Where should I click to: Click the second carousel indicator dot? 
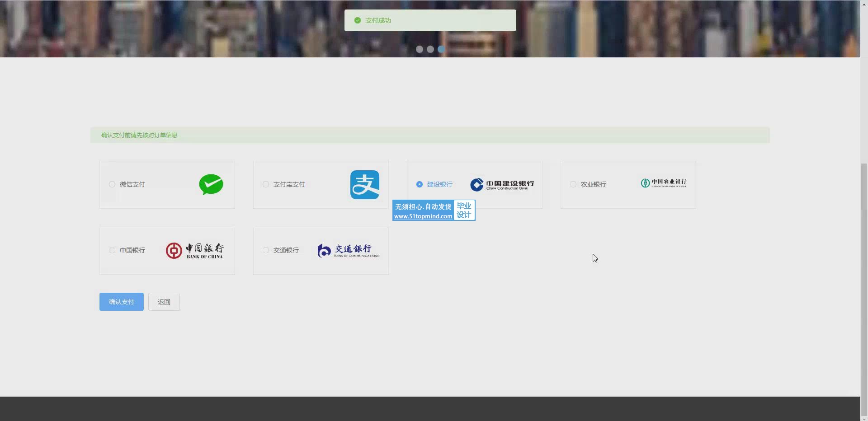(430, 49)
